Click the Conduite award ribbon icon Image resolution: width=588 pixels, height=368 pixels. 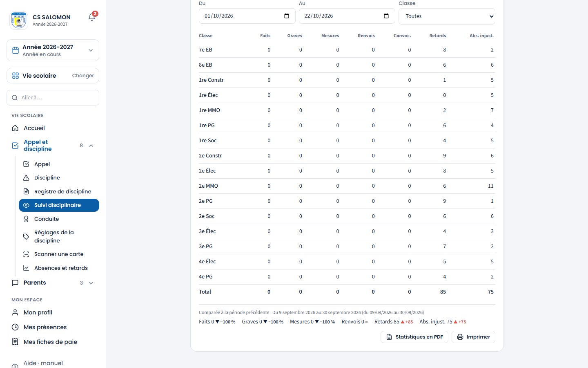26,219
